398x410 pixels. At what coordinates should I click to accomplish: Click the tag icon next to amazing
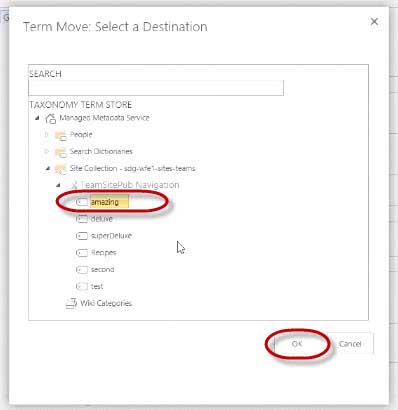coord(82,202)
